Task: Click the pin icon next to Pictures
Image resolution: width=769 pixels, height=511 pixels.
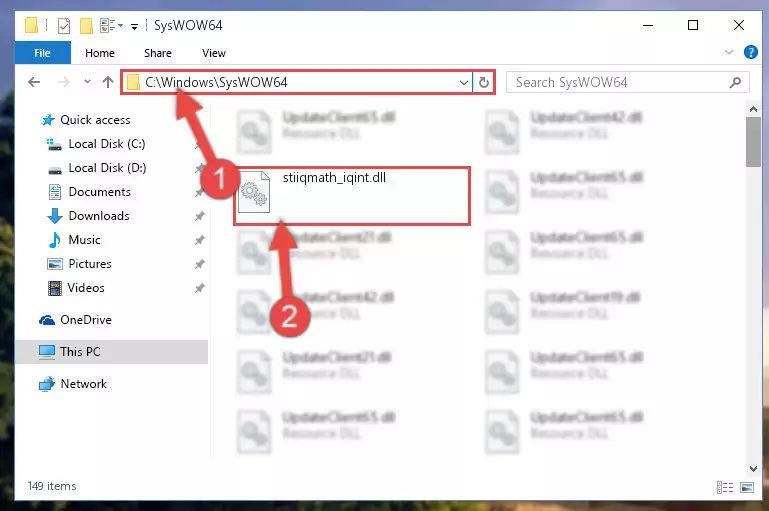Action: pos(200,264)
